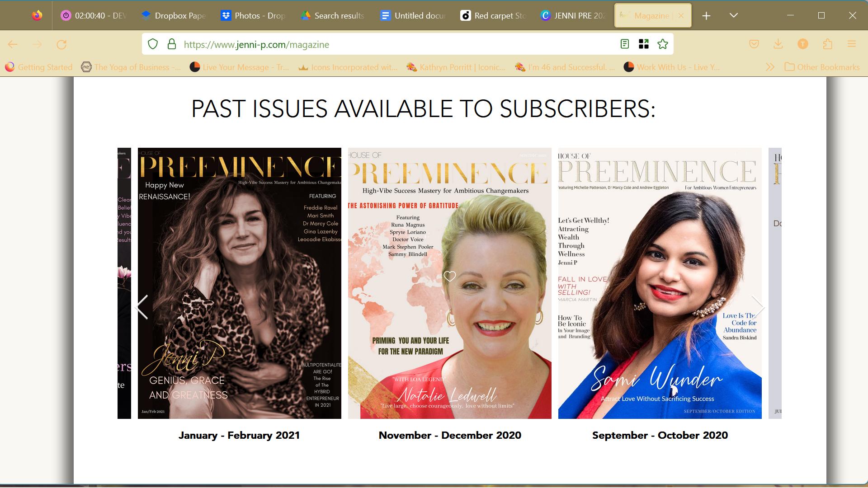Click the reader view icon in address bar
Screen dimensions: 868x488
tap(624, 44)
